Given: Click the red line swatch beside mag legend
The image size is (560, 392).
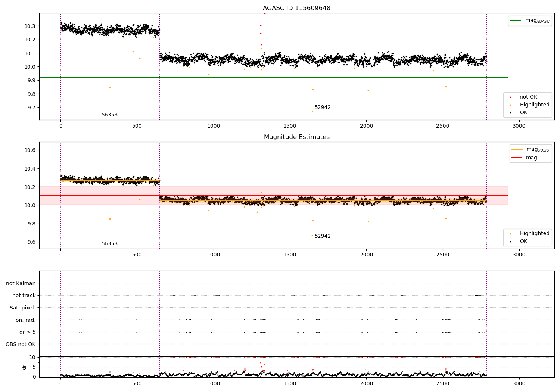Looking at the screenshot, I should click(x=517, y=158).
